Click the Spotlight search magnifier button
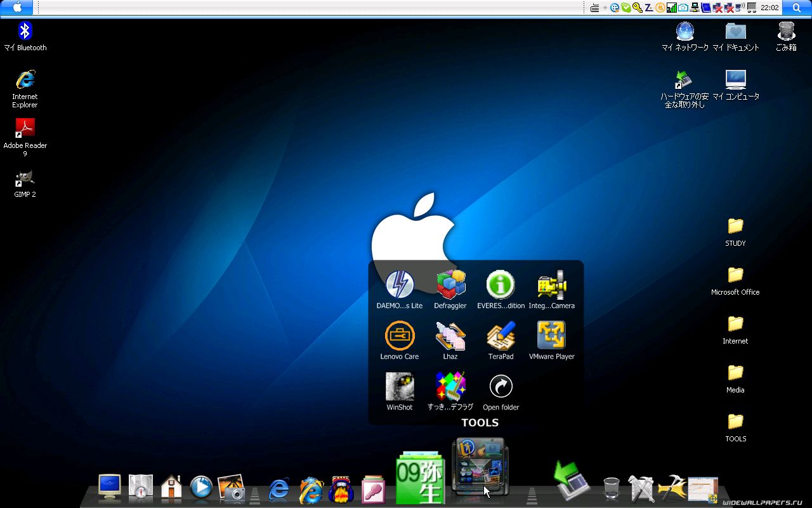This screenshot has width=812, height=508. 797,8
